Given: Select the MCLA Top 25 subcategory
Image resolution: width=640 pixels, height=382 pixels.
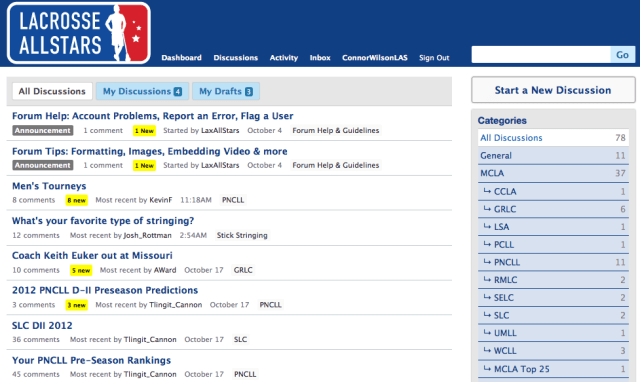Looking at the screenshot, I should click(x=553, y=369).
